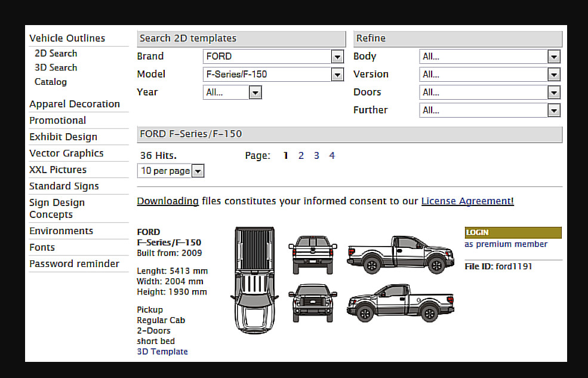Viewport: 588px width, 378px height.
Task: Click the 'as premium member' link
Action: tap(506, 244)
